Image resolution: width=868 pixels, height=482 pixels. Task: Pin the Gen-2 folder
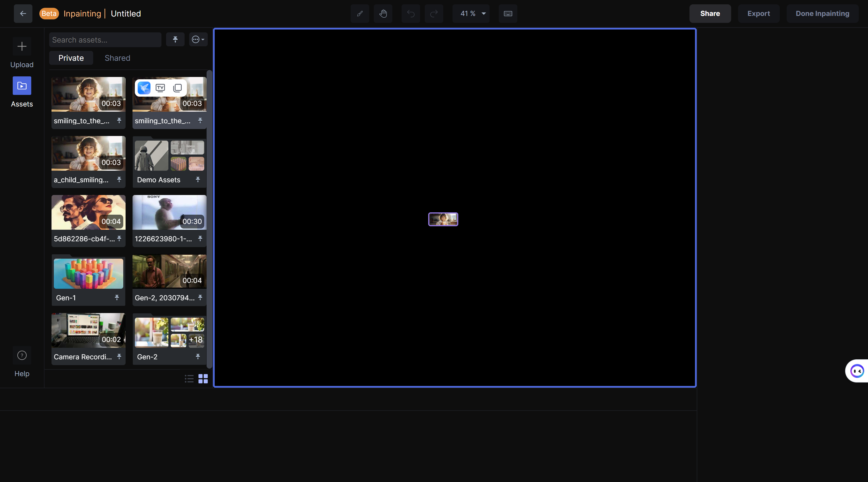[x=198, y=356]
